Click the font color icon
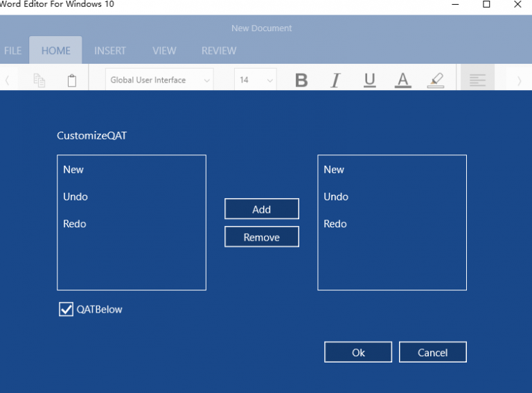Screen dimensions: 532x393 click(402, 80)
